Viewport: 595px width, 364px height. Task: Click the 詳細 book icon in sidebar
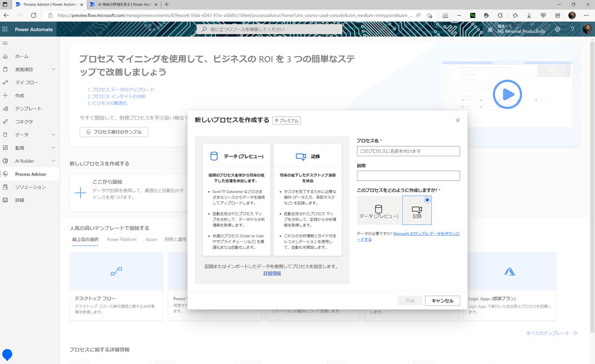pos(5,200)
